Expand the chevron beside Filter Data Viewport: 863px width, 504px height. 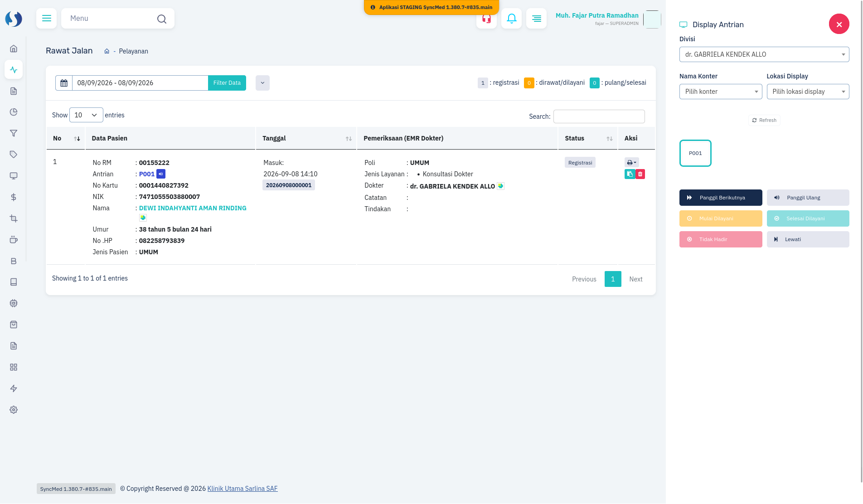click(x=262, y=83)
